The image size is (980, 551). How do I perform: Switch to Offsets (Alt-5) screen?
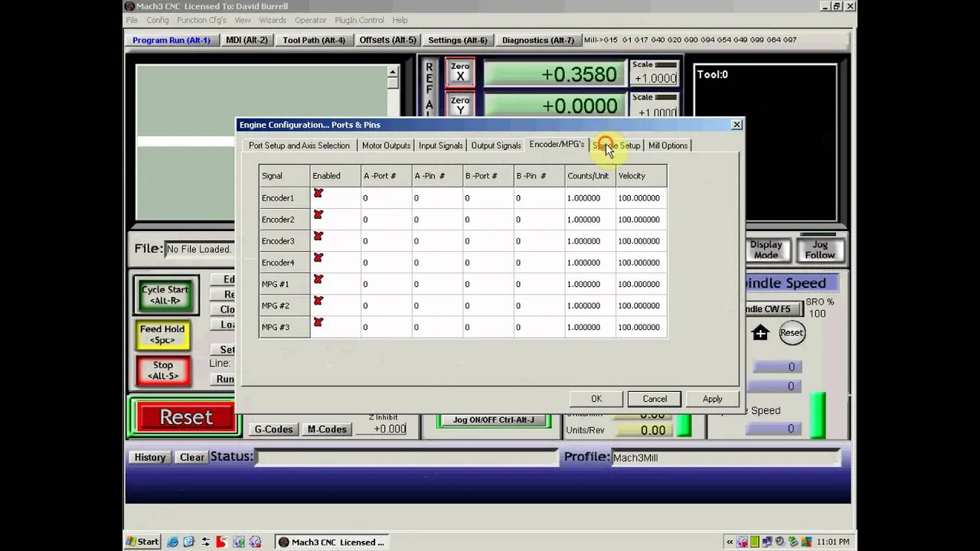tap(388, 40)
